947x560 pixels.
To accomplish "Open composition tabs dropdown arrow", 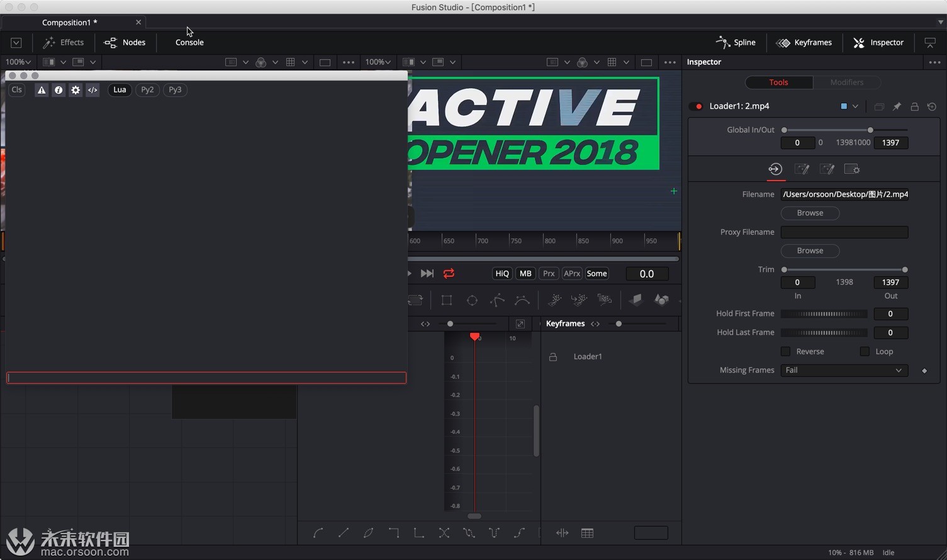I will pyautogui.click(x=941, y=22).
